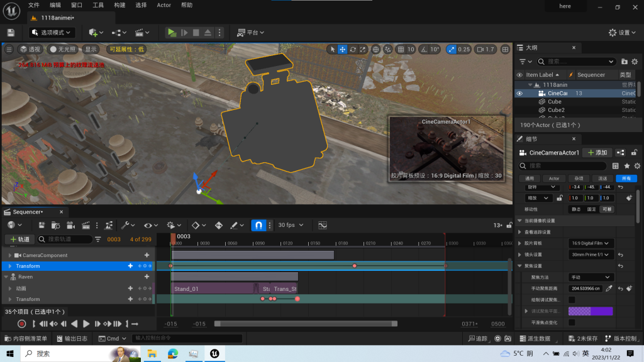Open the 16:9 Digital Film filmback dropdown
Screen dimensions: 644x362
tap(590, 243)
